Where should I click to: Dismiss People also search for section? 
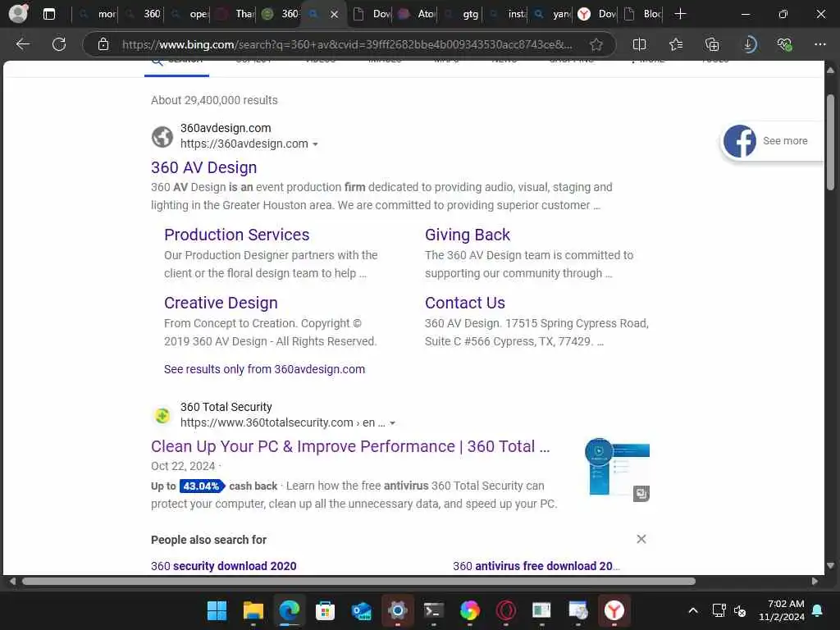(x=641, y=539)
